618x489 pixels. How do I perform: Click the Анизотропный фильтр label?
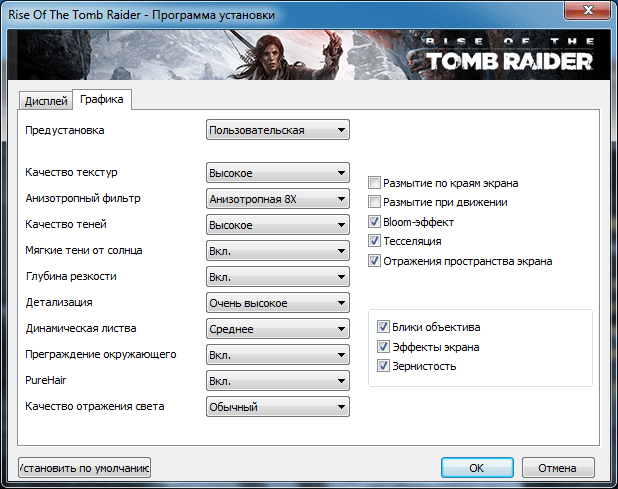coord(83,198)
